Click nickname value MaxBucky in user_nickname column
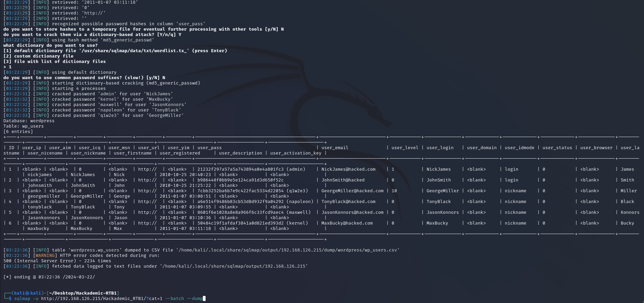644x303 pixels. point(81,229)
